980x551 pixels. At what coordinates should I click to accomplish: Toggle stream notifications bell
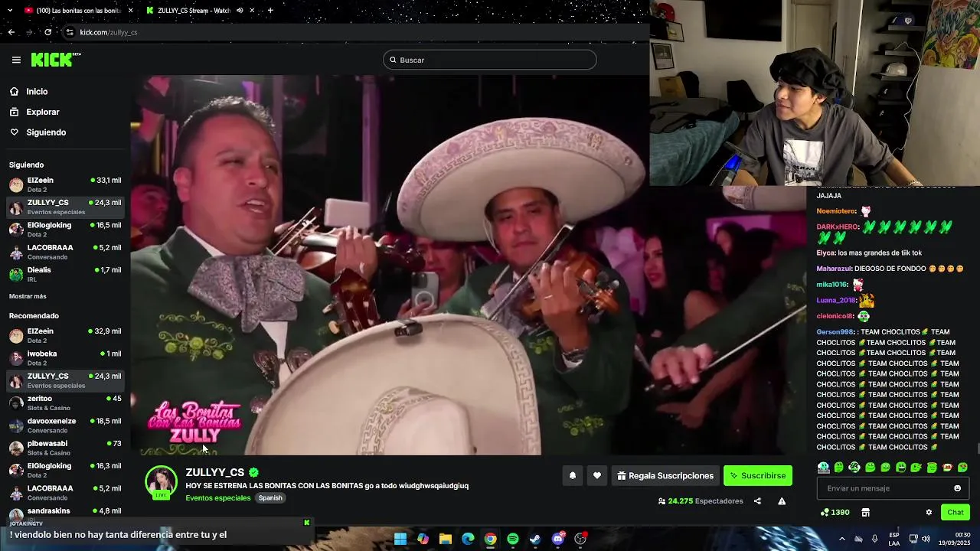tap(572, 476)
